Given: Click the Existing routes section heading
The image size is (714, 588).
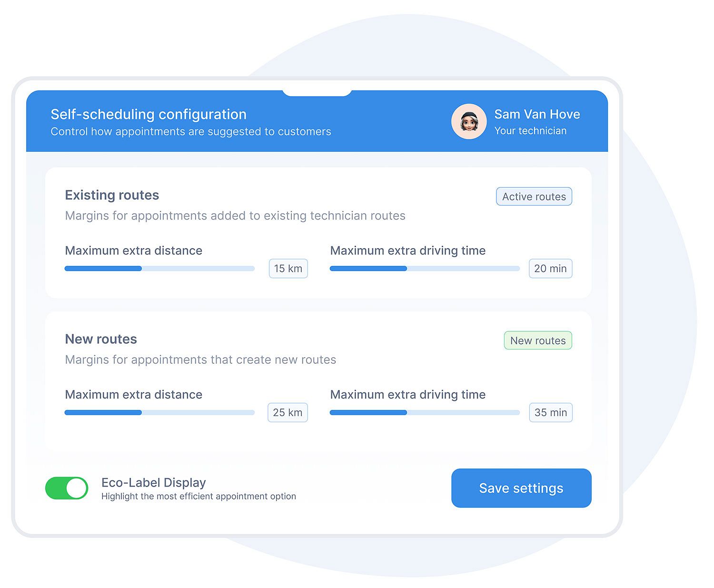Looking at the screenshot, I should (112, 195).
